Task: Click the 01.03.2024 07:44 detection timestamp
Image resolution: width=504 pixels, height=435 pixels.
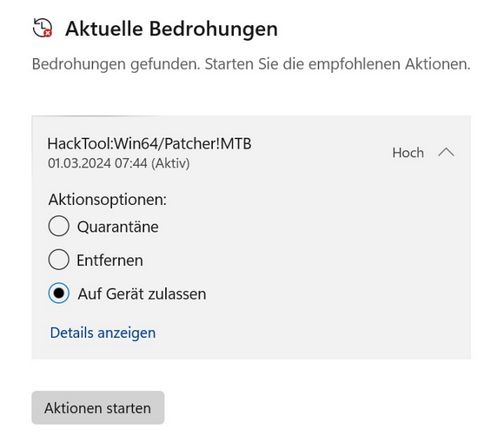Action: [x=97, y=163]
